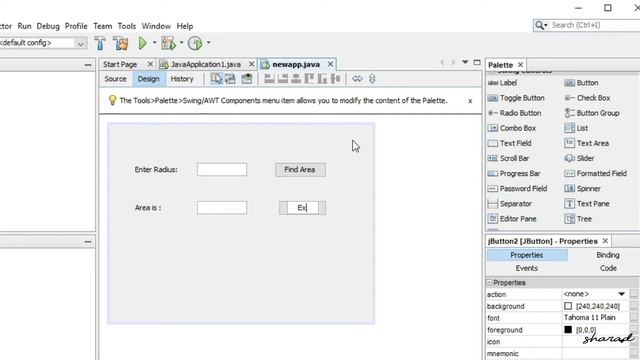
Task: Click the Build Project hammer icon
Action: click(100, 43)
